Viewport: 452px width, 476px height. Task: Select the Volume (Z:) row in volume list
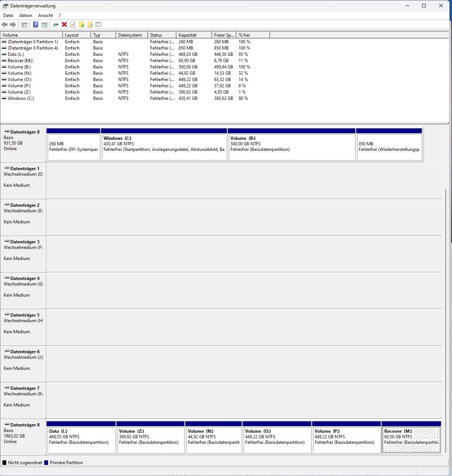[135, 92]
